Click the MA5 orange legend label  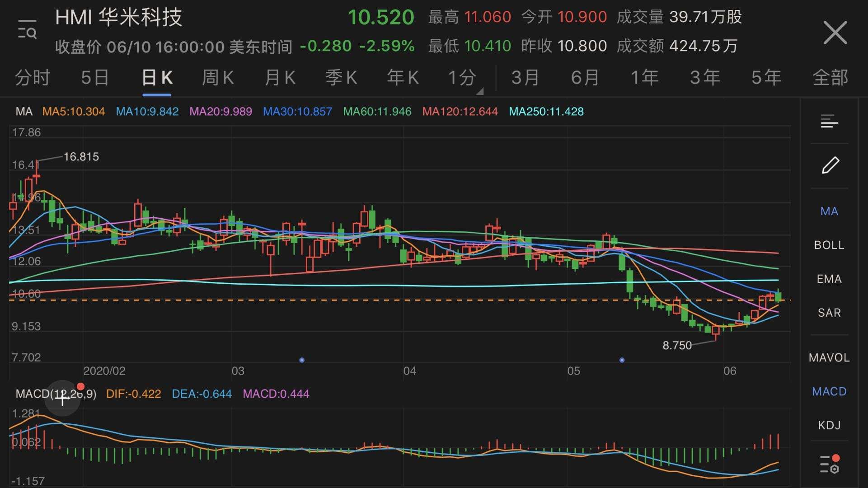point(74,112)
